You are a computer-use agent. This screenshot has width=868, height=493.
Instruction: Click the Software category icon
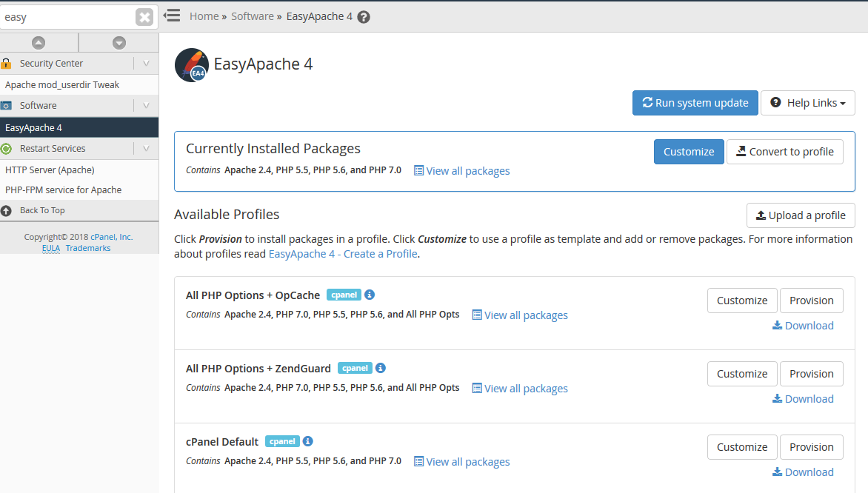[x=6, y=105]
